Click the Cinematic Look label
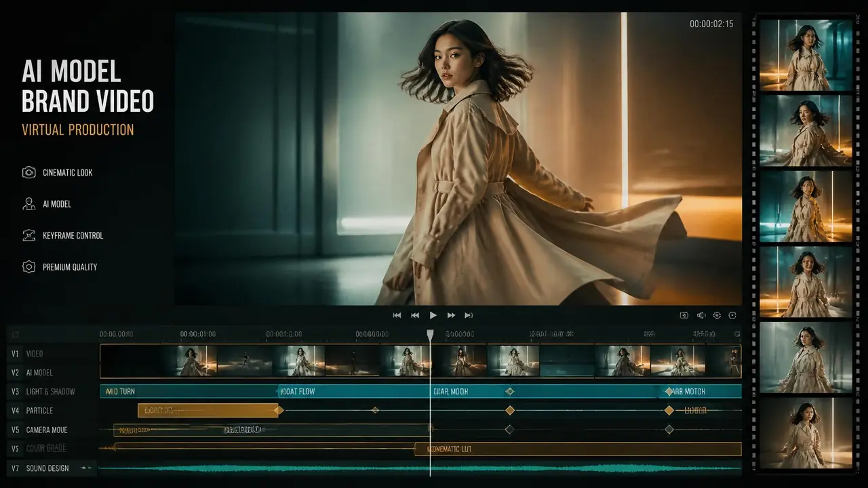This screenshot has width=868, height=488. click(x=68, y=173)
